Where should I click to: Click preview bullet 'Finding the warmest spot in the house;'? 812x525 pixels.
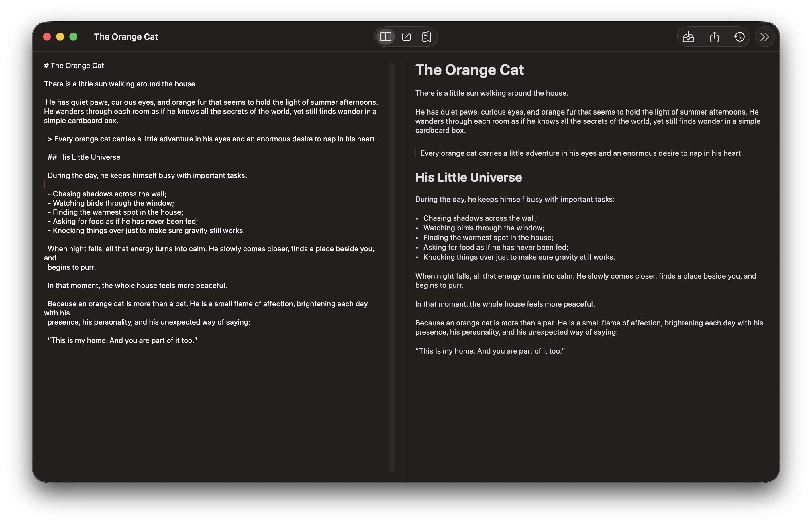click(x=488, y=238)
